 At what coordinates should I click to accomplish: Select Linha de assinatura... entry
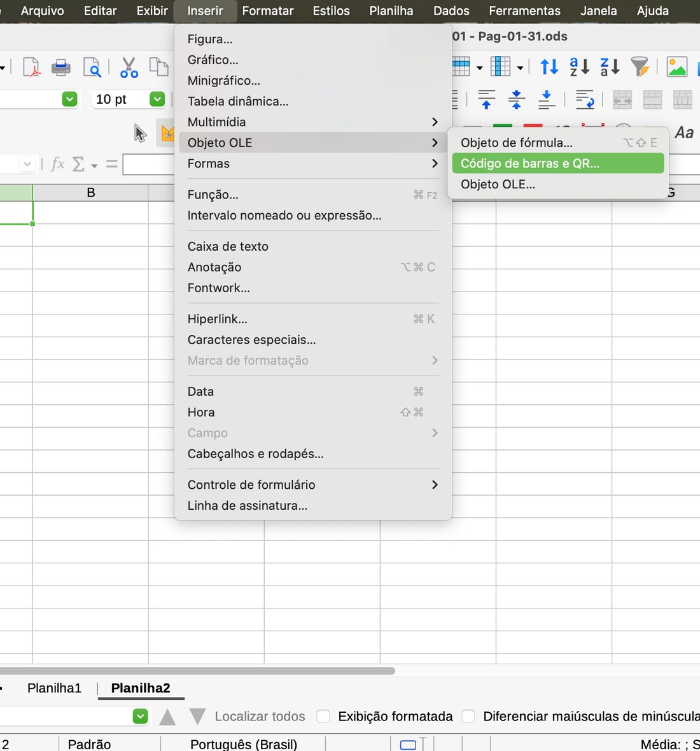(x=313, y=505)
